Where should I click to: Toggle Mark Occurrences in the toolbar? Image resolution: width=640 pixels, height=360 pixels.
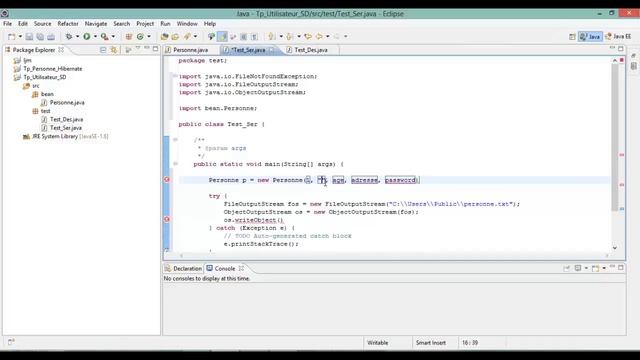222,37
